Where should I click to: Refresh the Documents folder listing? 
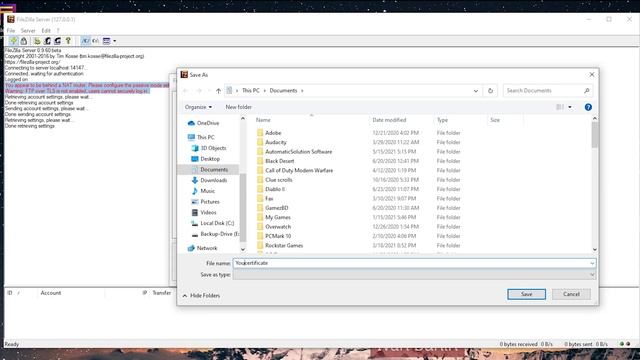pyautogui.click(x=491, y=91)
